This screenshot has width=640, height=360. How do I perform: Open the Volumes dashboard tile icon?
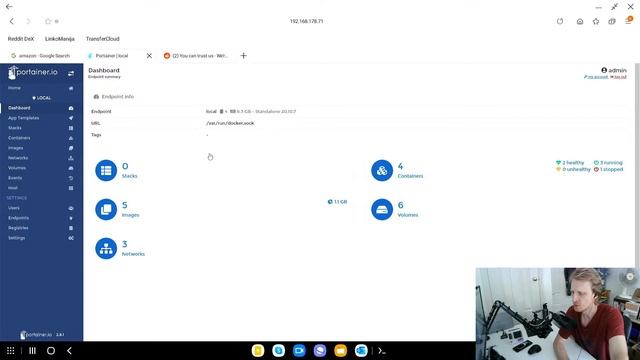pos(382,209)
